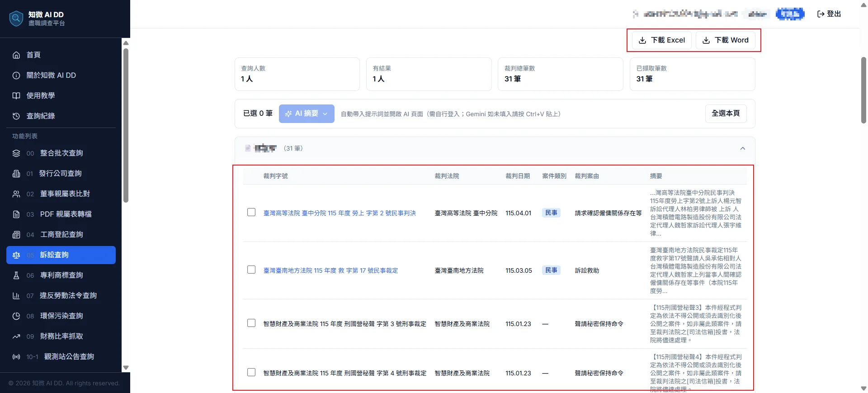Click the 有結果 1 人 stat card
This screenshot has width=868, height=393.
click(429, 74)
